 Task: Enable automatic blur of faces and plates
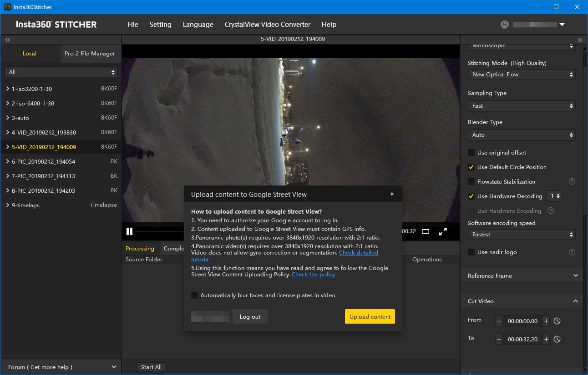point(195,295)
